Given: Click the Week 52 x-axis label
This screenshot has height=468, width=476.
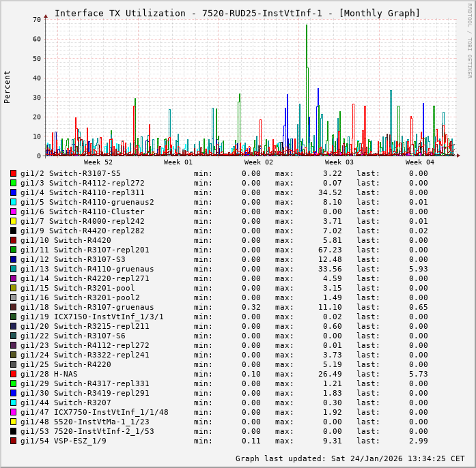Looking at the screenshot, I should pos(98,162).
